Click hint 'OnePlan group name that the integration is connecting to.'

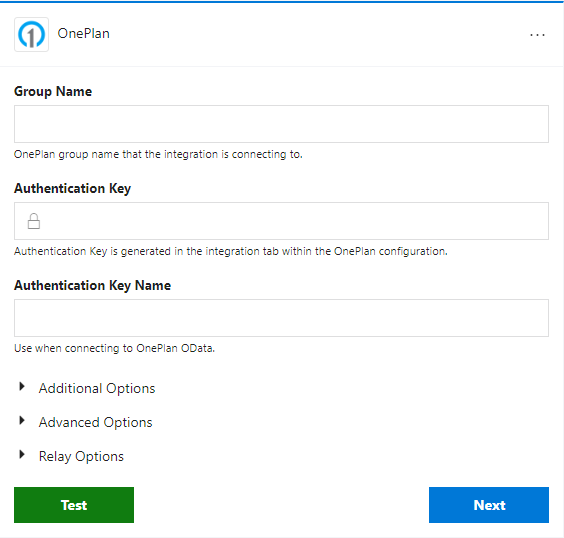click(x=158, y=154)
